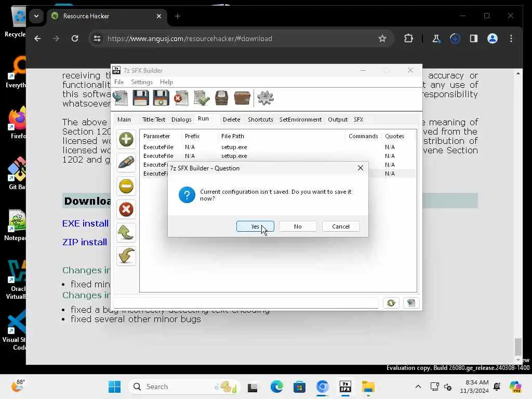Viewport: 532px width, 399px height.
Task: Switch to the Main tab
Action: tap(124, 119)
